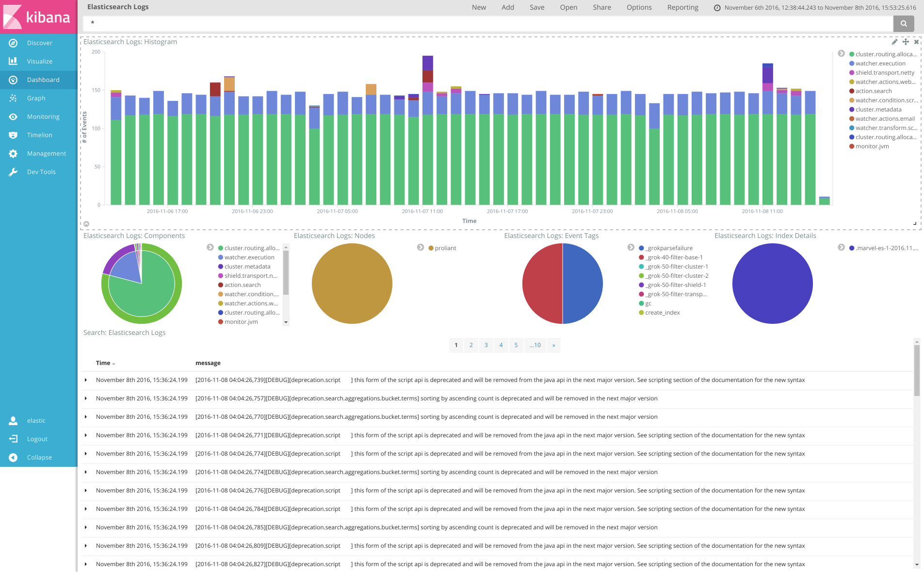Click create_index legend entry
This screenshot has width=924, height=572.
659,313
